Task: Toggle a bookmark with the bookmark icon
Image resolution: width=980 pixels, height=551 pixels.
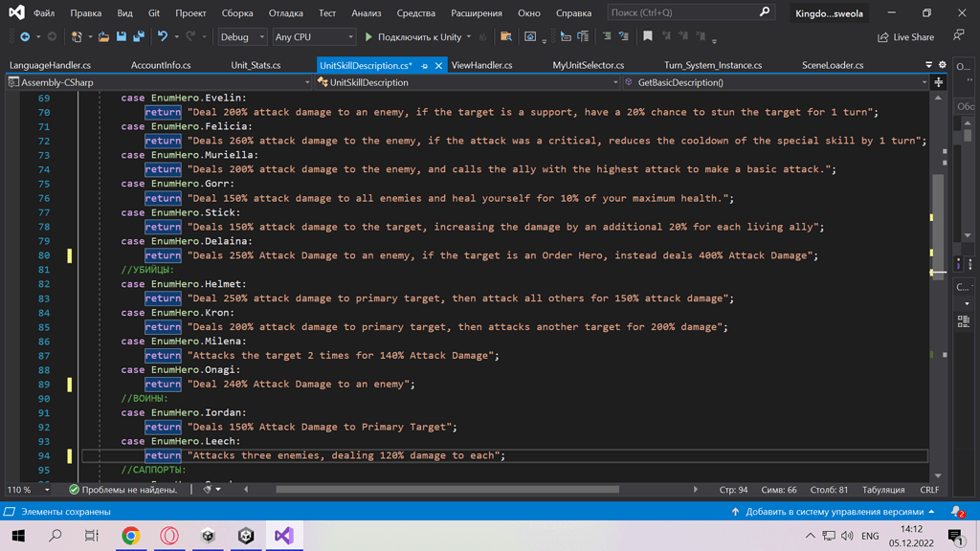Action: [648, 37]
